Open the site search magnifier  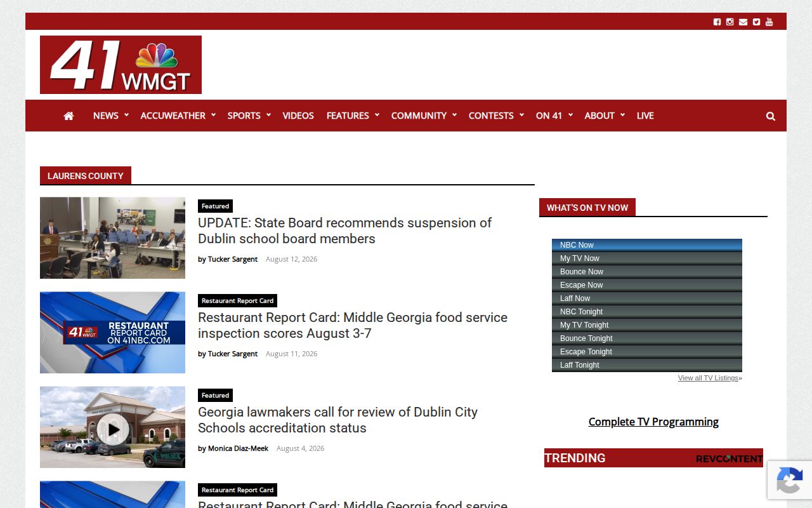click(771, 116)
